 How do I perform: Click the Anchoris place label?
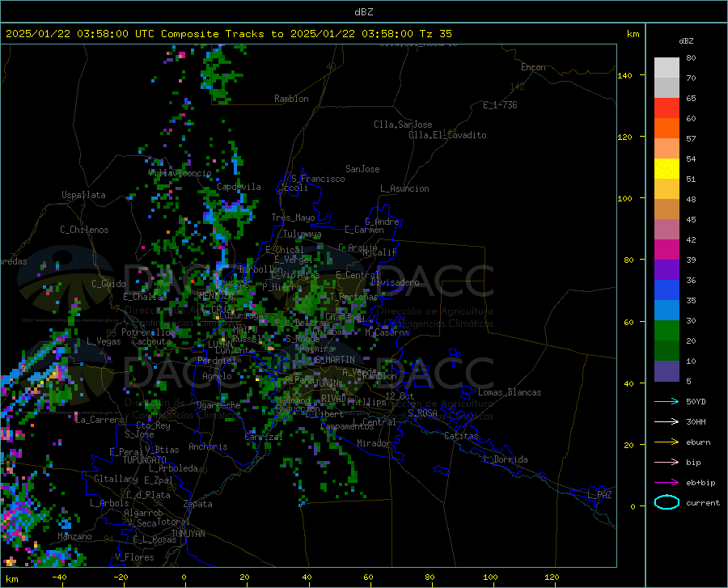coord(208,446)
